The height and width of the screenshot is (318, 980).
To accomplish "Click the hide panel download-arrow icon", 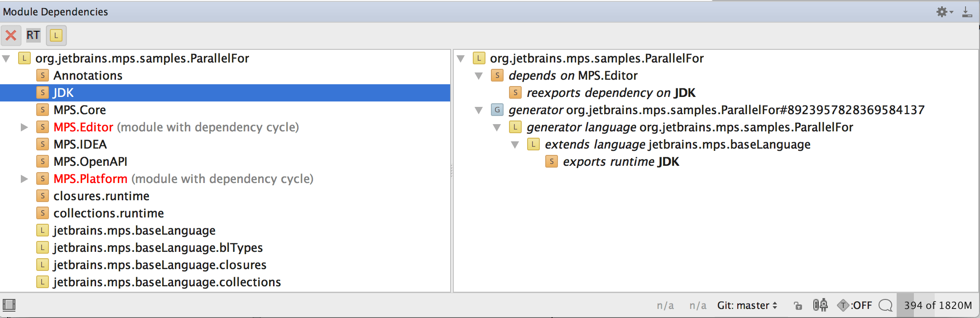I will coord(967,12).
